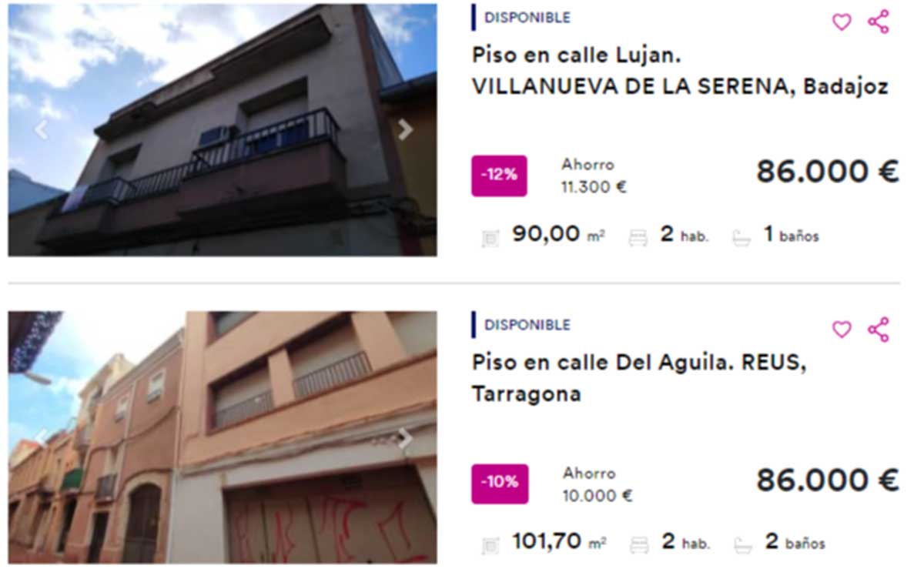Click the bed icon beside 2 hab. in the first listing
This screenshot has width=924, height=579.
(x=638, y=238)
